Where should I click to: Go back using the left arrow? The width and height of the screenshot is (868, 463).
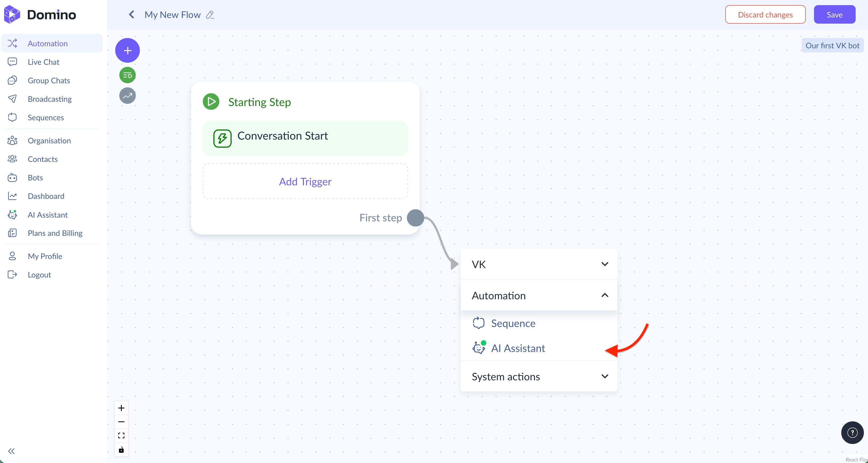pyautogui.click(x=131, y=15)
